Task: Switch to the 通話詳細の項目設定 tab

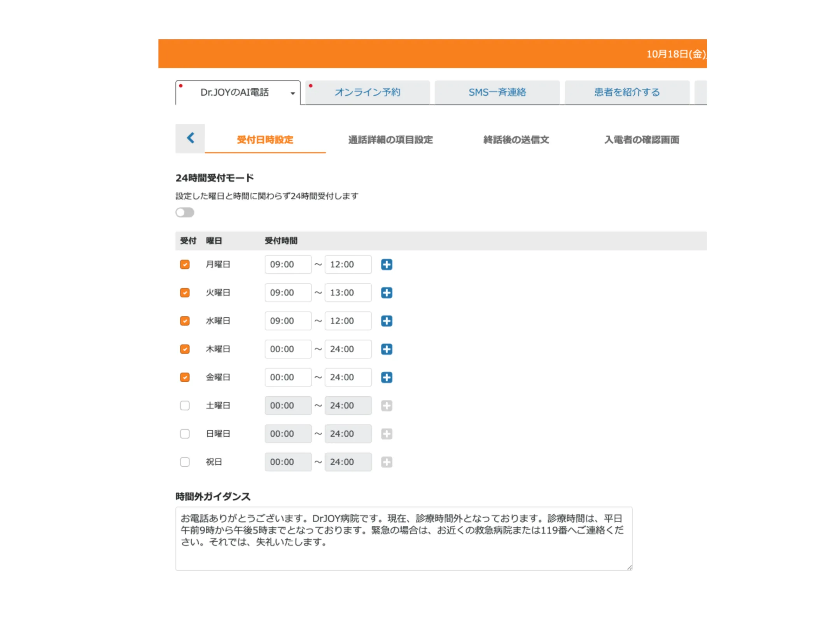Action: tap(390, 140)
